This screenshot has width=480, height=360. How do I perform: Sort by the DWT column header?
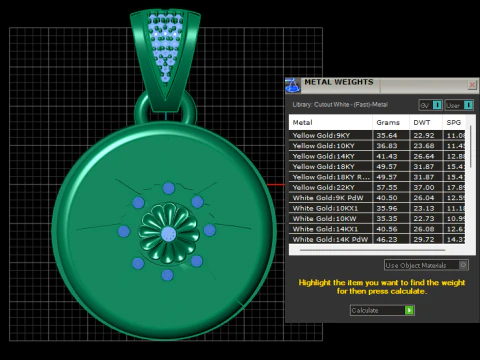point(426,122)
